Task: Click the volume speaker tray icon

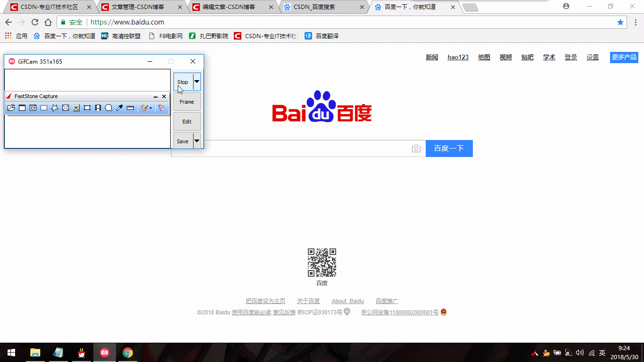Action: 580,353
